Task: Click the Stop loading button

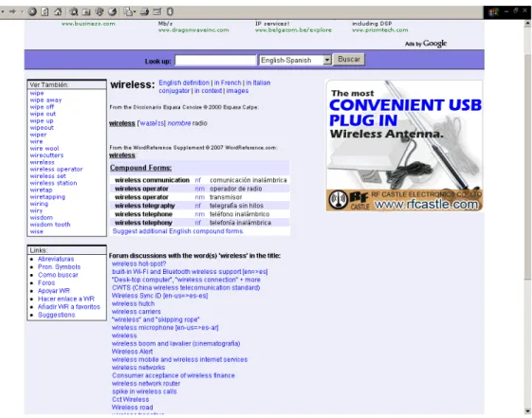Action: (32, 12)
